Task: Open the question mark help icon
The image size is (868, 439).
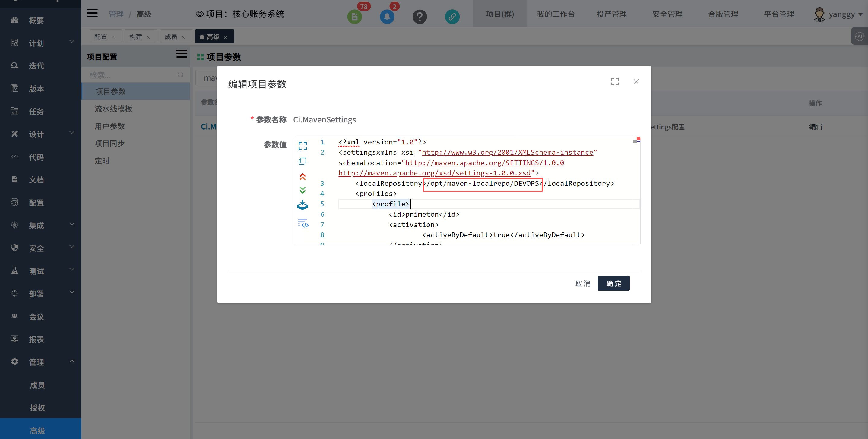Action: coord(420,17)
